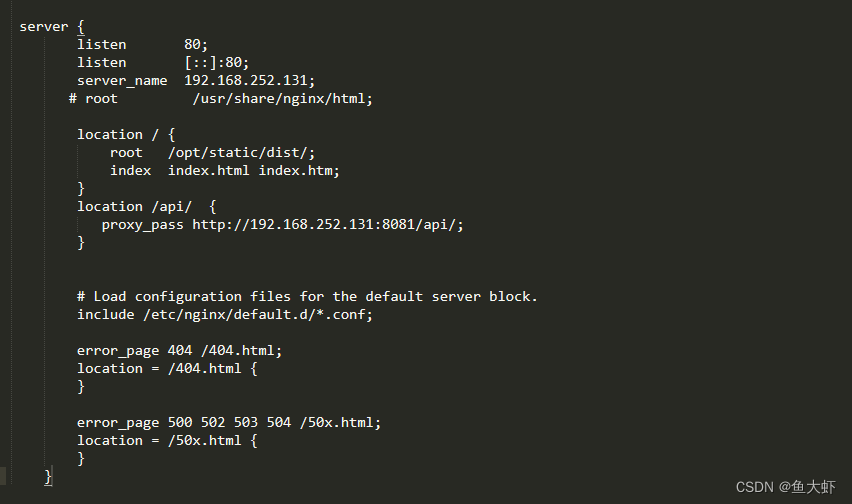The height and width of the screenshot is (504, 852).
Task: Place cursor on 'listen 80;' line
Action: click(x=142, y=45)
